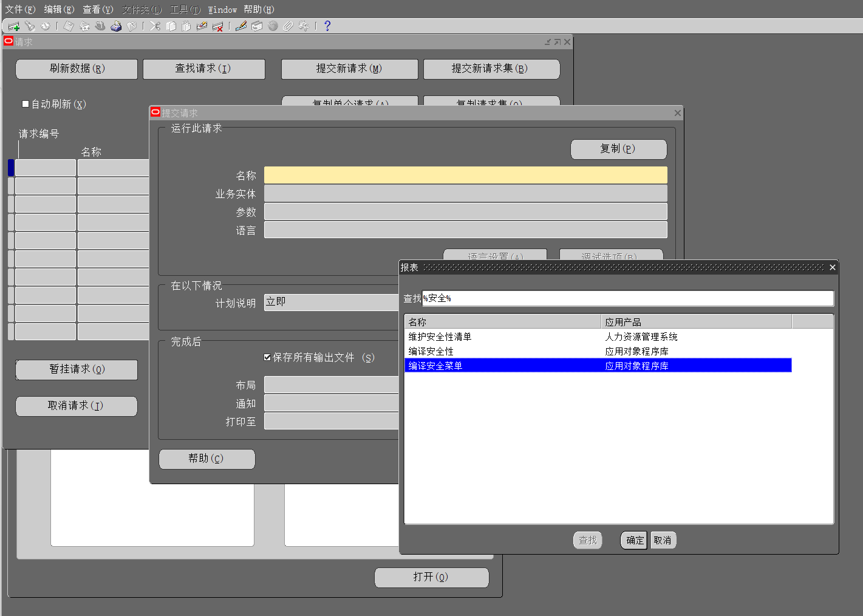Click the first 请求编号 cell in the grid
Viewport: 863px width, 616px height.
(x=46, y=168)
